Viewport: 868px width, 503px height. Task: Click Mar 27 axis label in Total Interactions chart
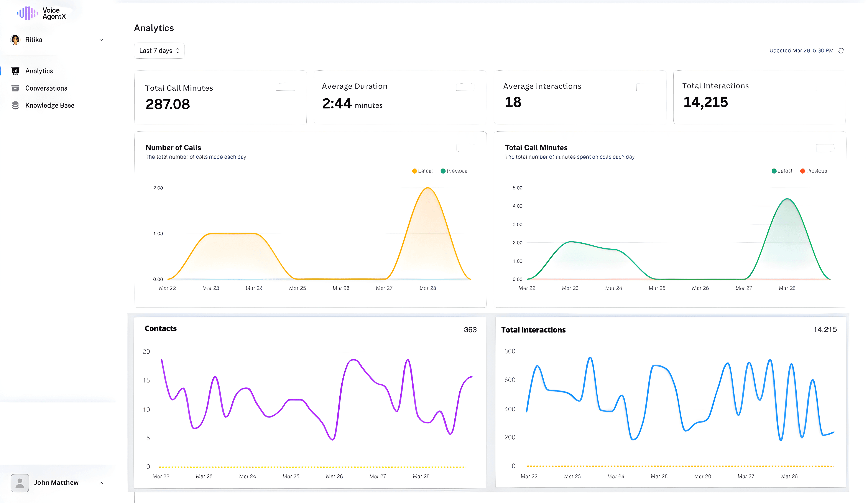[x=746, y=477]
